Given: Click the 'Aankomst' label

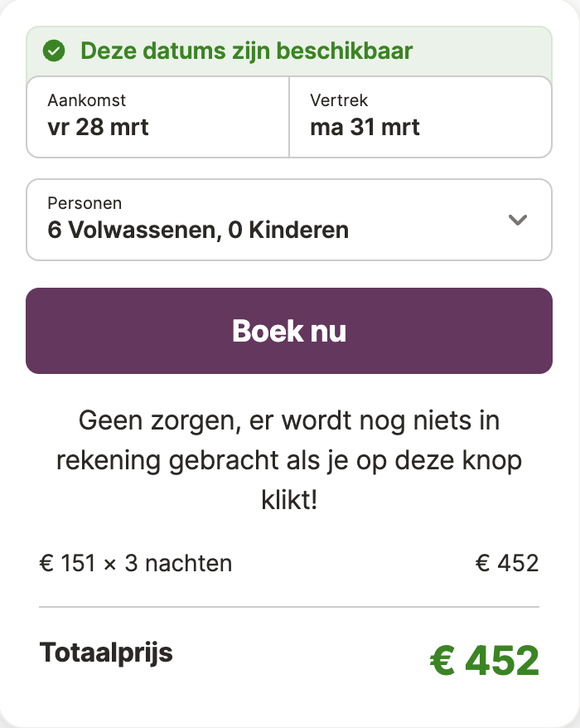Looking at the screenshot, I should click(87, 100).
